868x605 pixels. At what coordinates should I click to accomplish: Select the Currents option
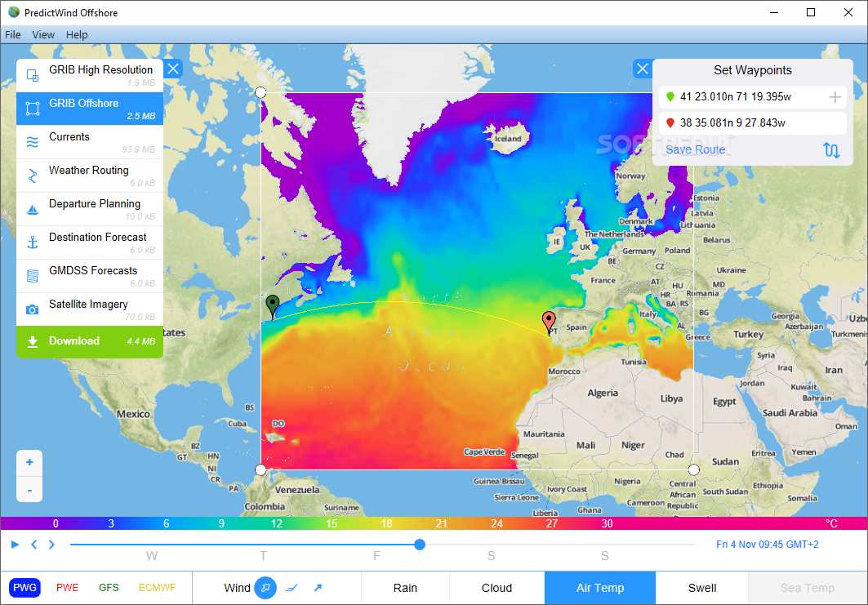(90, 142)
